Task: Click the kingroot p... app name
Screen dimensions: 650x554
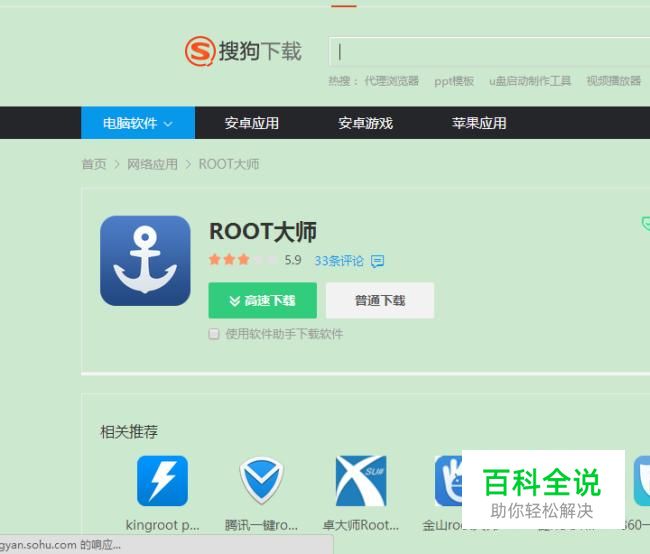Action: coord(162,525)
